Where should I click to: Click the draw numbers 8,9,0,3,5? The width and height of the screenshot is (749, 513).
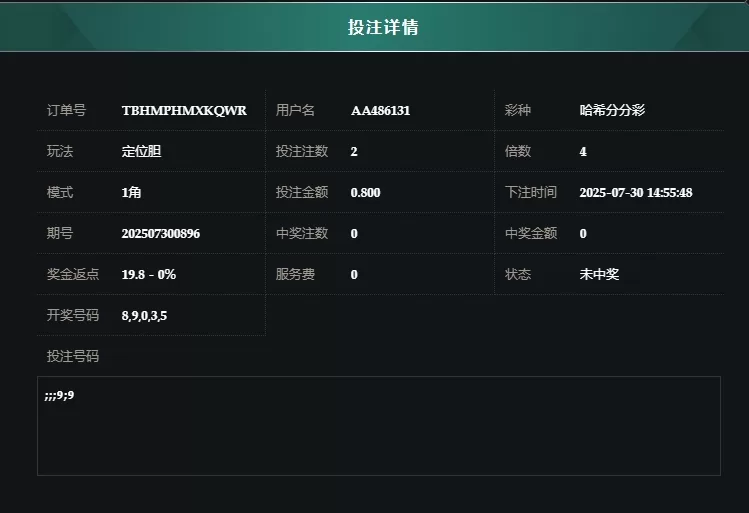point(144,316)
